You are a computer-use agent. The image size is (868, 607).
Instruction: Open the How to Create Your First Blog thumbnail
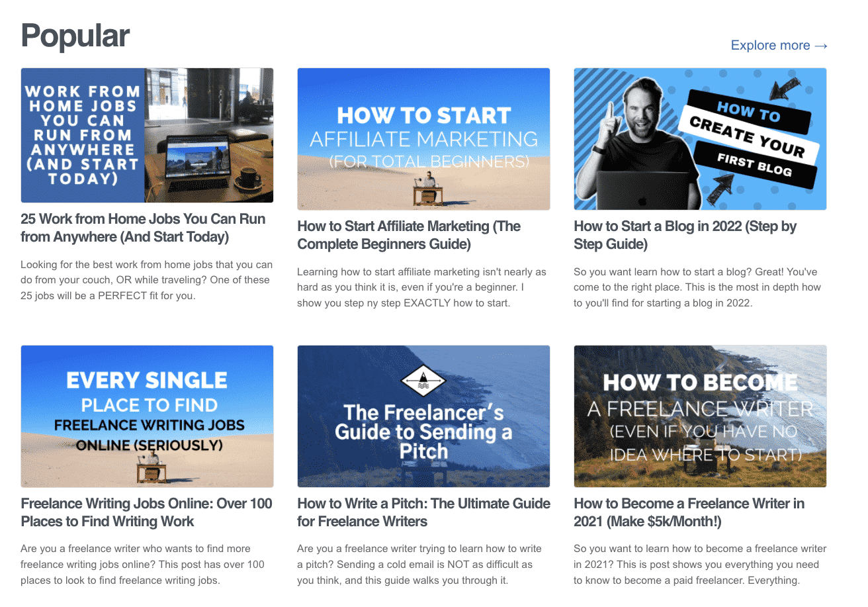[700, 139]
